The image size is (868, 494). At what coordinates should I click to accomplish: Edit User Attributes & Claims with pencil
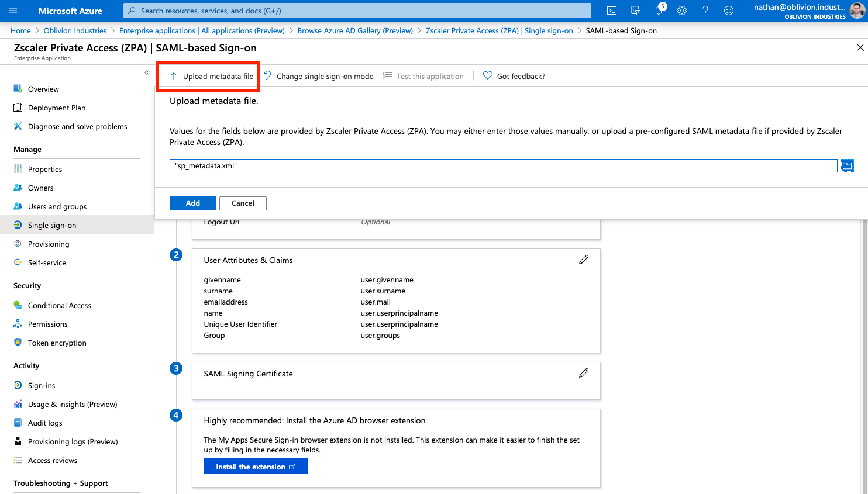click(x=584, y=260)
